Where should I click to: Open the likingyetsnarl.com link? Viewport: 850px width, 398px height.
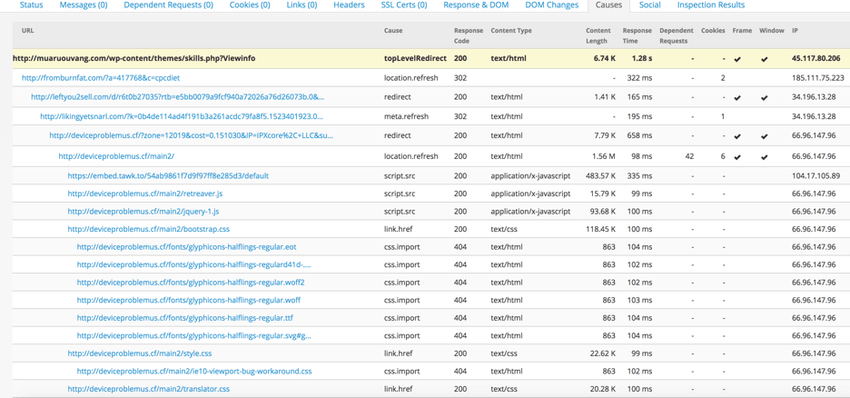click(183, 117)
